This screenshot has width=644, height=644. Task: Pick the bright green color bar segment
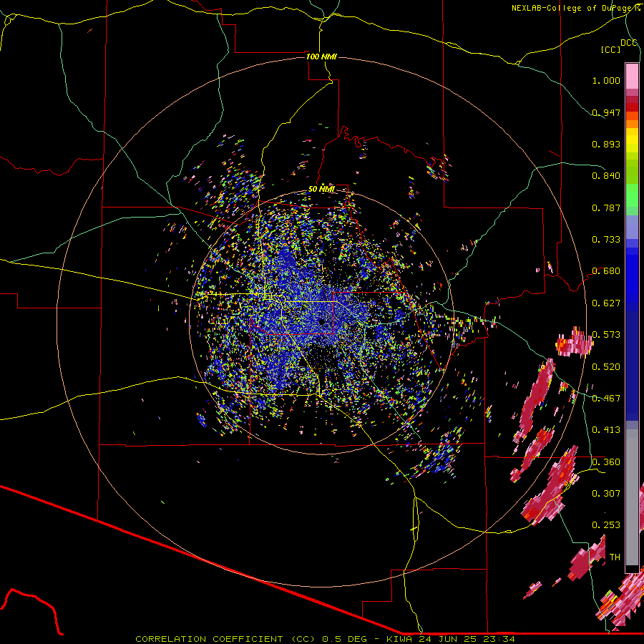tap(632, 195)
